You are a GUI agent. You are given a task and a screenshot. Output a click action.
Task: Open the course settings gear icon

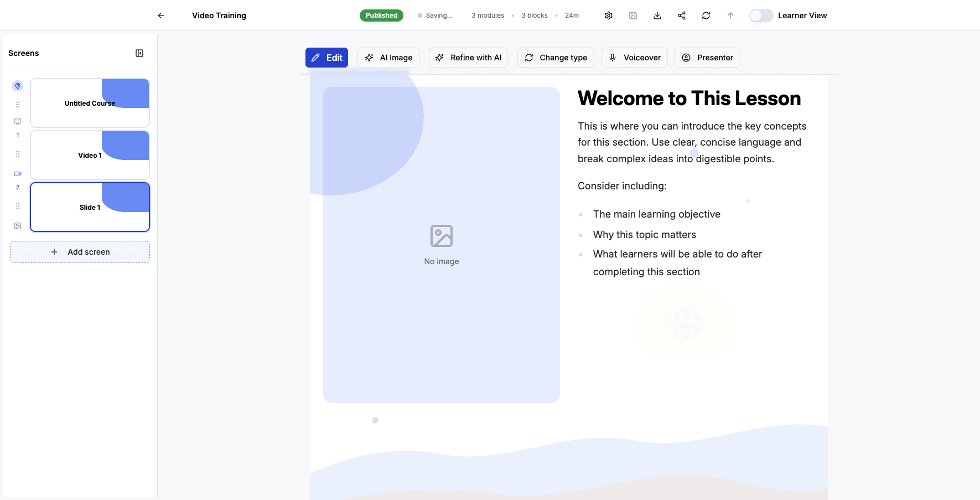coord(608,16)
